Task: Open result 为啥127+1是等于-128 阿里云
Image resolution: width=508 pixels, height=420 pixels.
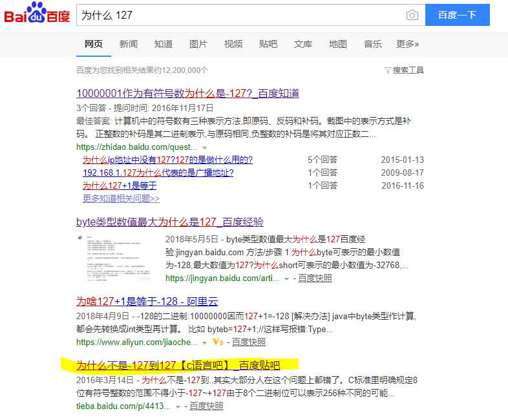Action: tap(147, 301)
